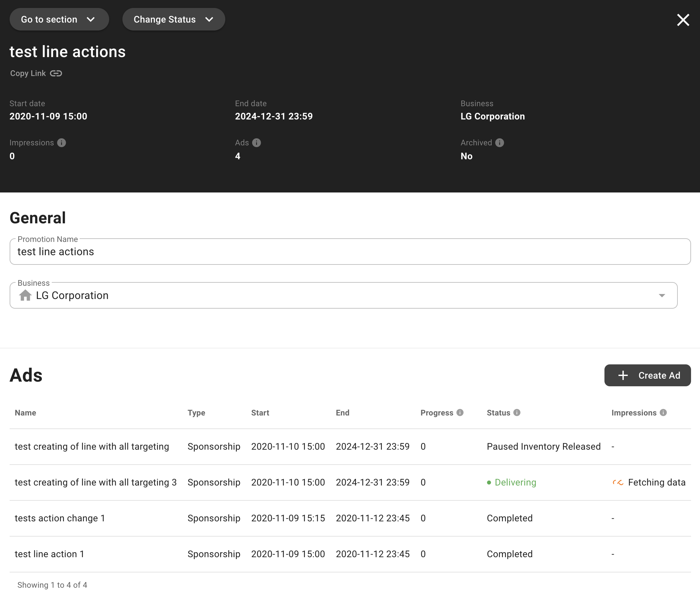Click the Progress column info icon

[460, 412]
